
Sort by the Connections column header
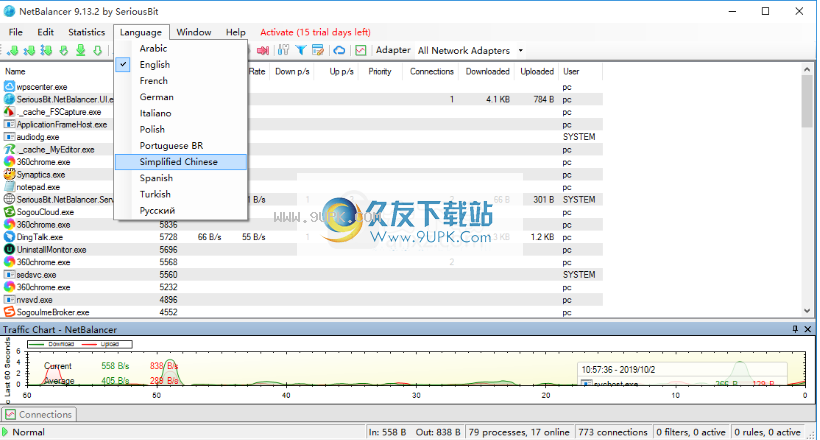(431, 71)
